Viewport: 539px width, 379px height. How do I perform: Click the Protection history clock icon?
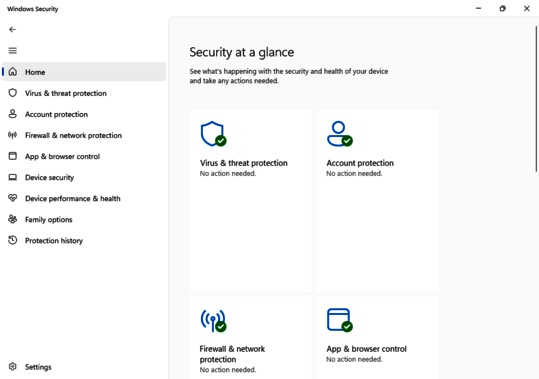click(13, 240)
